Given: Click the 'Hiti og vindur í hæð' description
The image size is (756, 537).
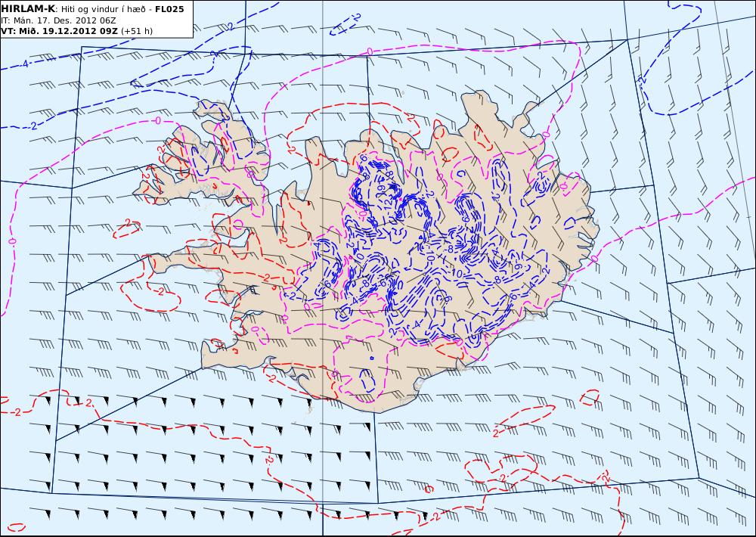Looking at the screenshot, I should pos(103,9).
